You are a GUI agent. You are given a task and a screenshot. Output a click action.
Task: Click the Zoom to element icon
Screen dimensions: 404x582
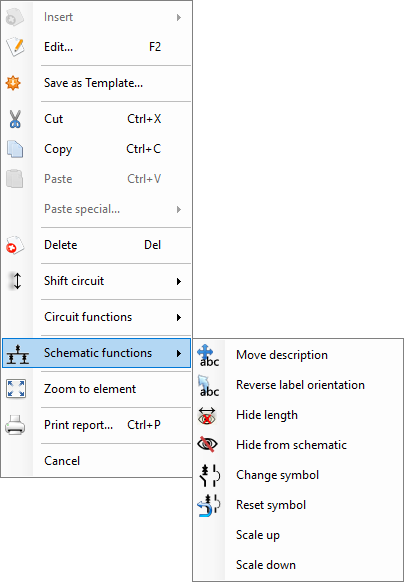[x=16, y=389]
